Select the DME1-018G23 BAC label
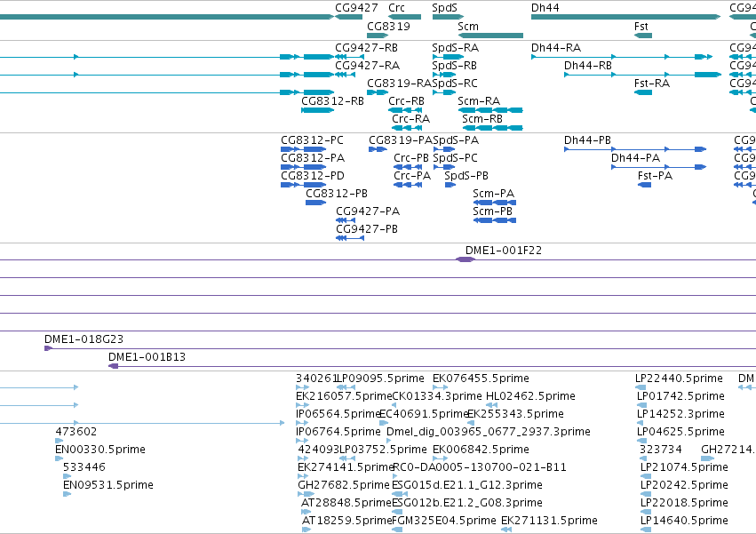The image size is (756, 534). point(84,339)
